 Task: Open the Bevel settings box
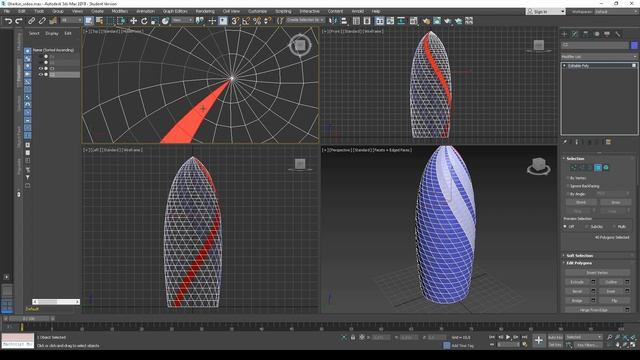[593, 291]
